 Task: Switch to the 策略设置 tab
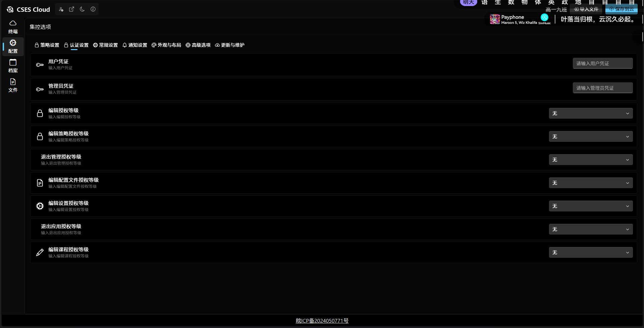(47, 45)
